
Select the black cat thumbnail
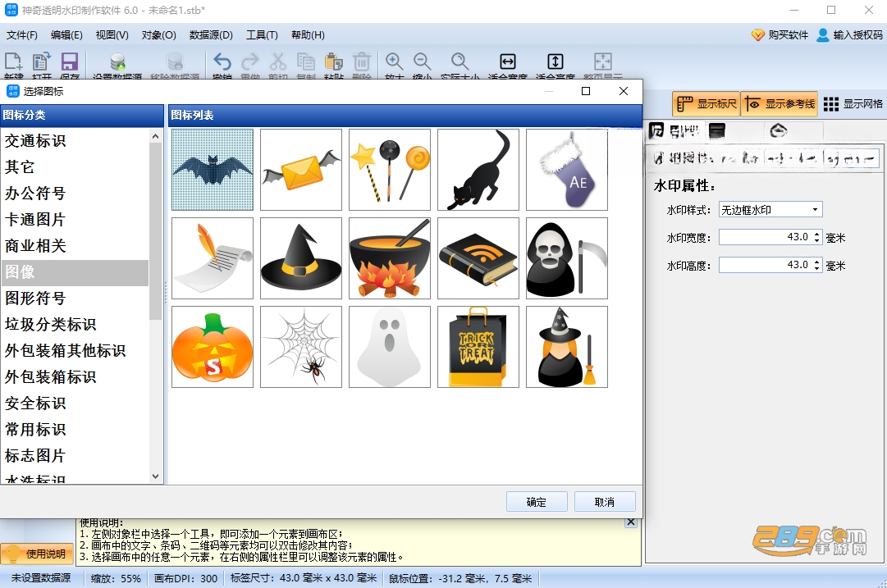478,170
